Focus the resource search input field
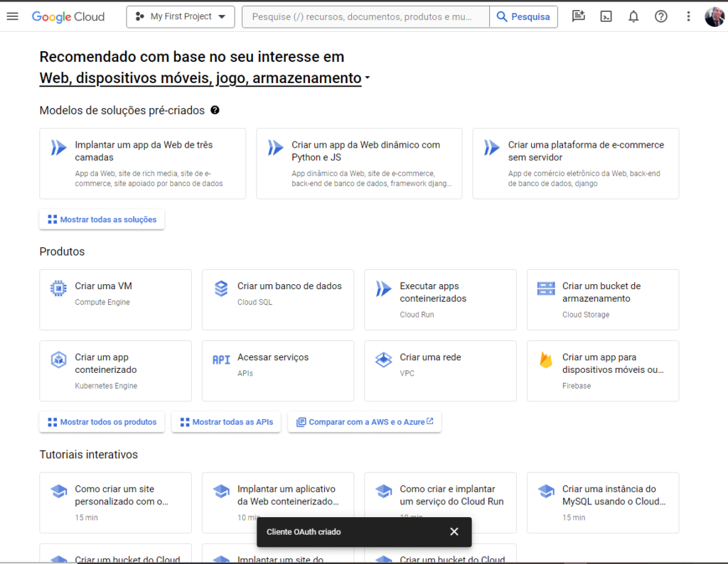The height and width of the screenshot is (564, 728). [x=365, y=17]
